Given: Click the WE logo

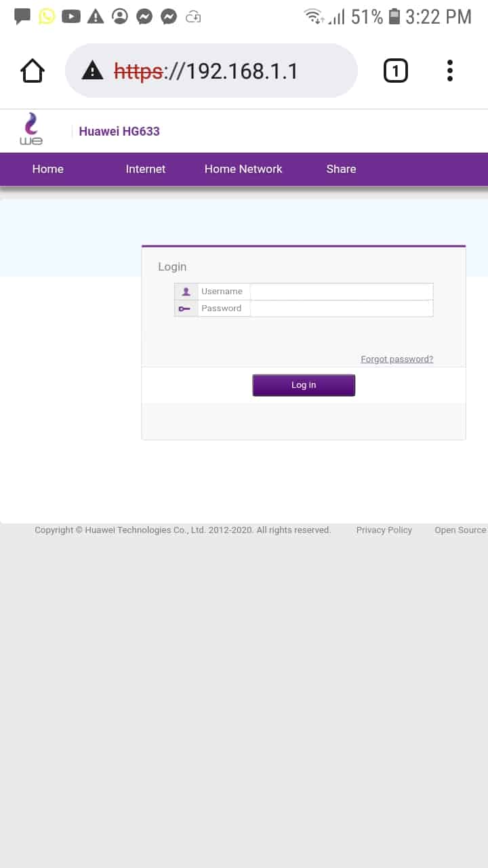Looking at the screenshot, I should (x=31, y=130).
